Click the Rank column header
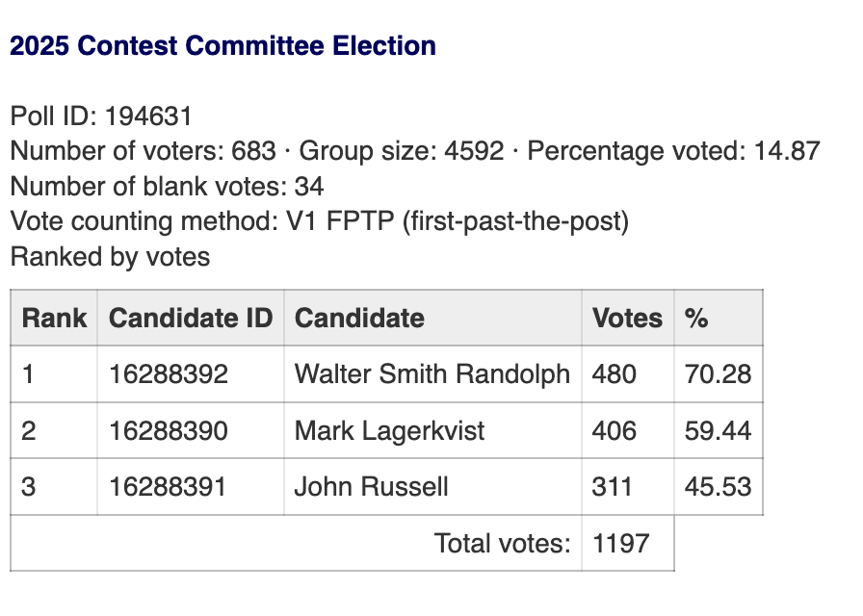The image size is (863, 616). click(54, 318)
